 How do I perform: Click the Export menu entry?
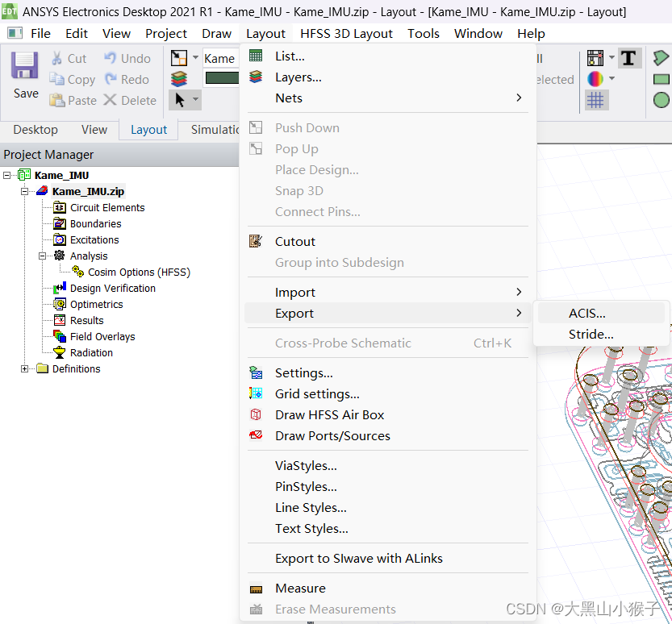point(388,314)
